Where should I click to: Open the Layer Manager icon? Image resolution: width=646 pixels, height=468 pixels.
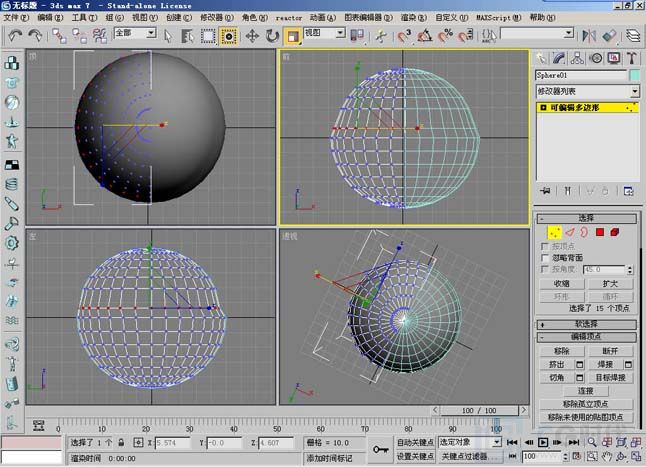click(633, 36)
